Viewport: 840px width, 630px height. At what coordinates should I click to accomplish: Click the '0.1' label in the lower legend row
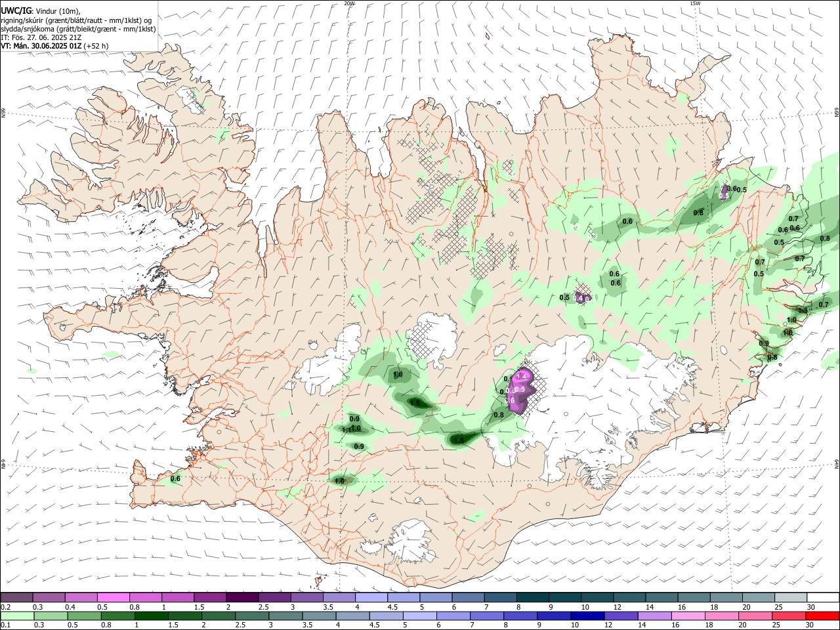(5, 625)
